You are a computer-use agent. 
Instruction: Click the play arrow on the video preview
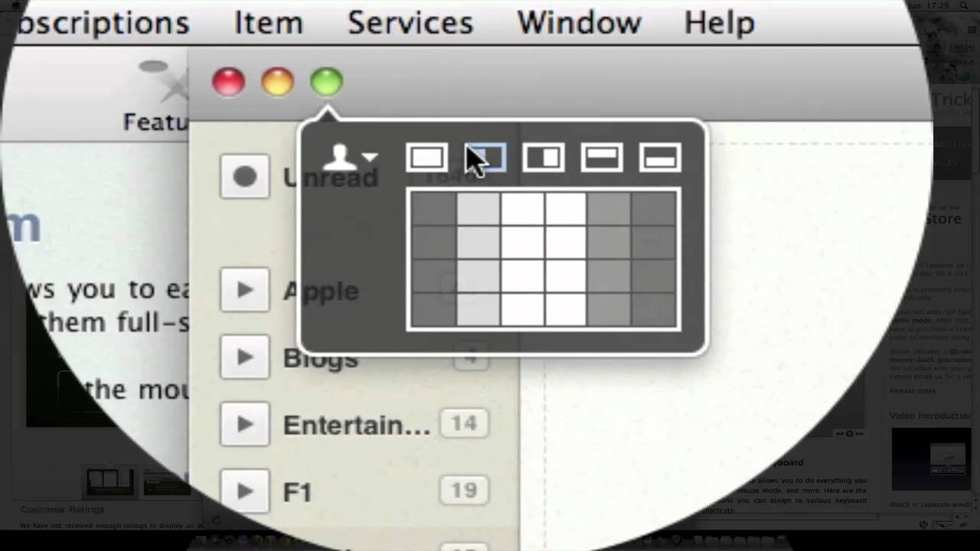click(x=930, y=459)
